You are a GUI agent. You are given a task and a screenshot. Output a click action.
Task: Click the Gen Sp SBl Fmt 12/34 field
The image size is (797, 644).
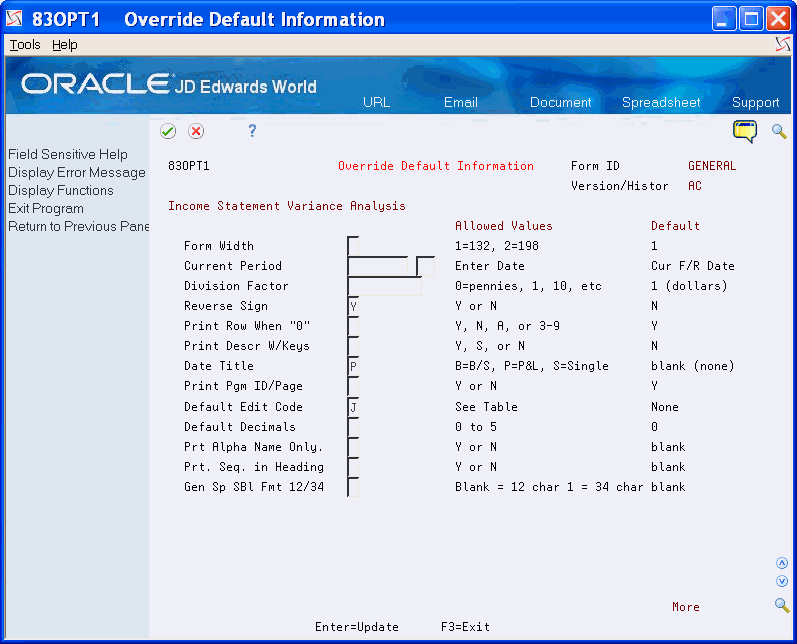(x=353, y=487)
